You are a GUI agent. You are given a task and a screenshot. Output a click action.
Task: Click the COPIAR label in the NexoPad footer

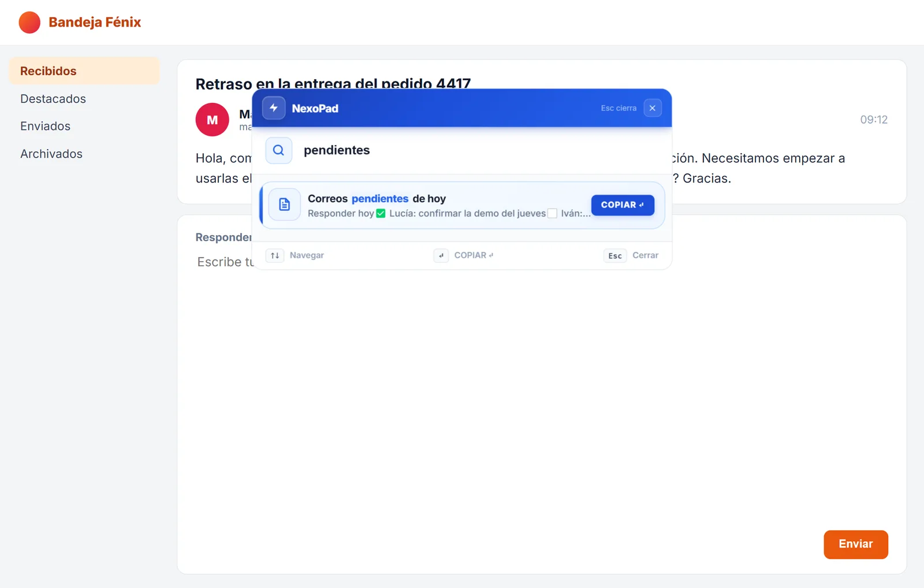pos(474,255)
